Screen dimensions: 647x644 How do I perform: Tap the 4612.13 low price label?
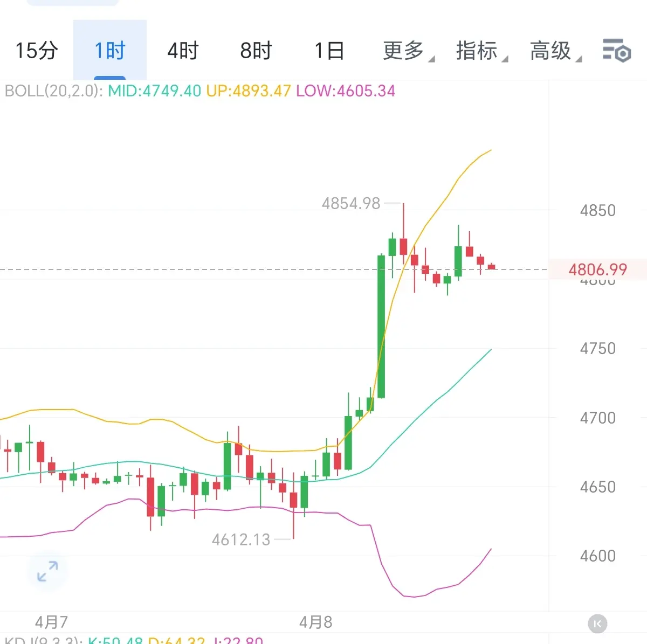tap(241, 539)
